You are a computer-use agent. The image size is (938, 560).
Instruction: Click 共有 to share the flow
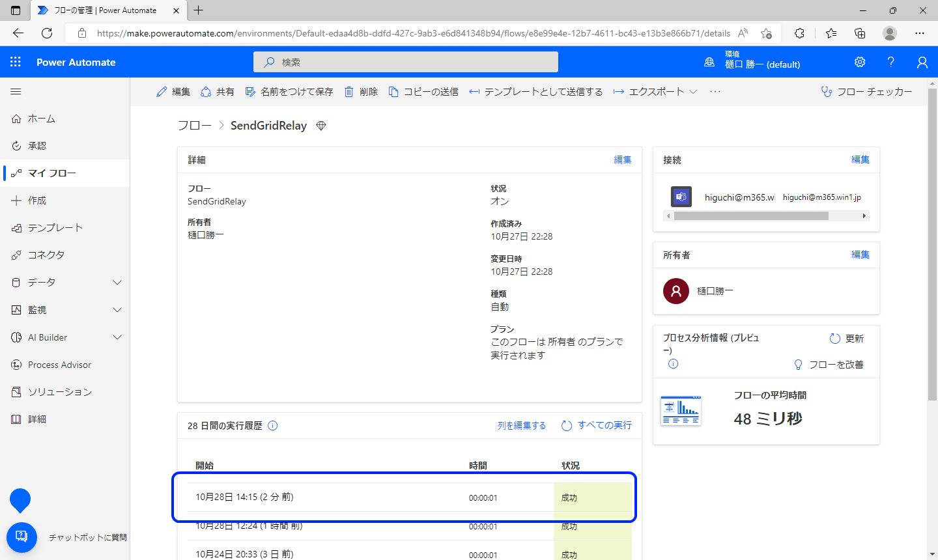click(218, 92)
